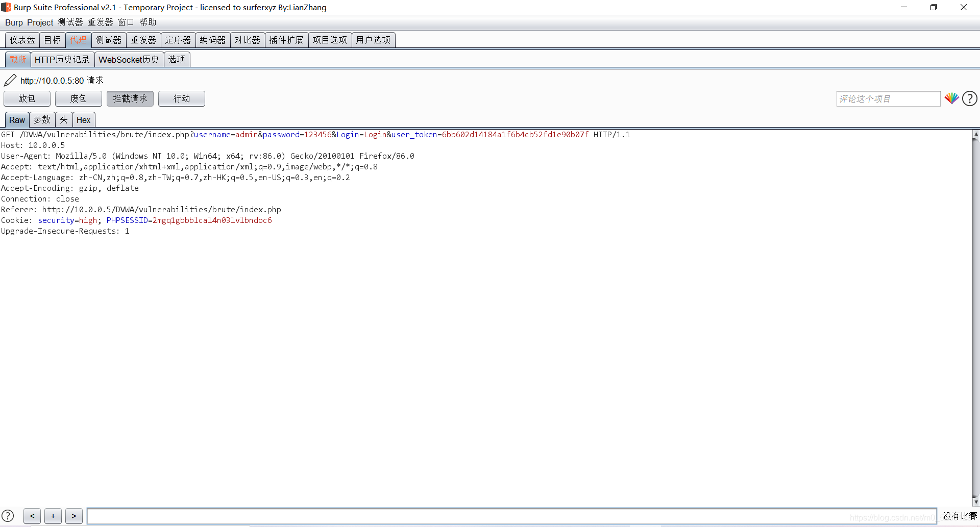Screen dimensions: 980x527
Task: Open the 插件扩展 tab
Action: click(286, 40)
